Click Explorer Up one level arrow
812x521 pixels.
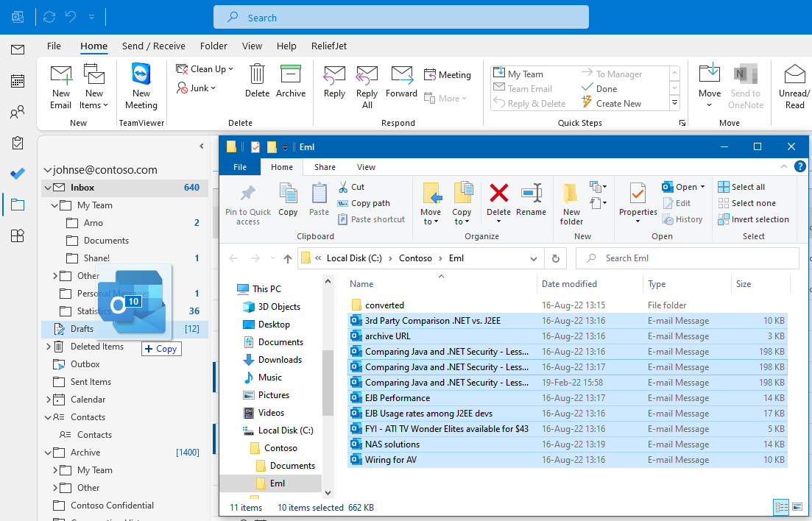pyautogui.click(x=288, y=258)
